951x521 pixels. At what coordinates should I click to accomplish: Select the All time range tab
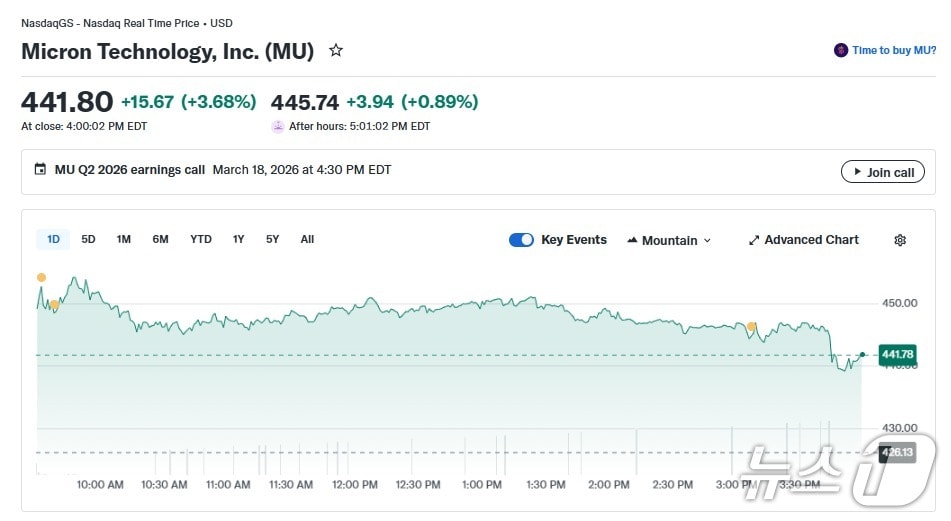307,239
